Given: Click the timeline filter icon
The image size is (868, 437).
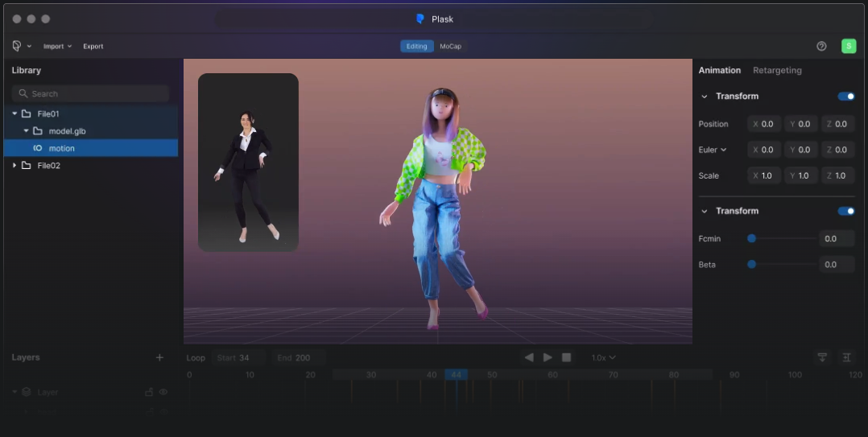Looking at the screenshot, I should click(822, 357).
